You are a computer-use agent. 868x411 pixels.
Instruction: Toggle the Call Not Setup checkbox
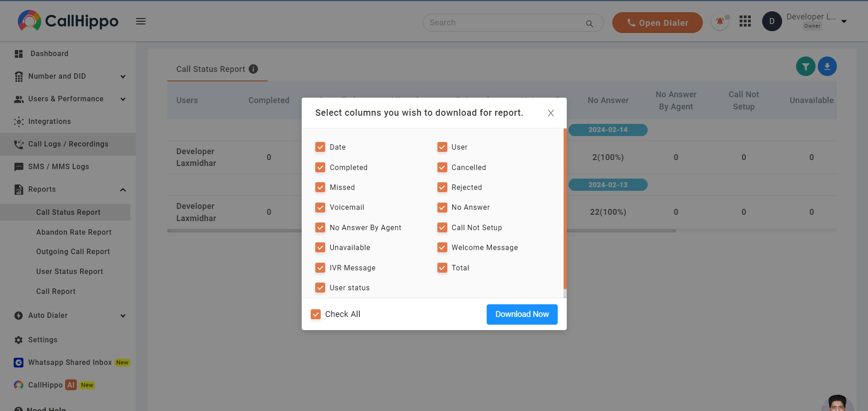pos(442,227)
